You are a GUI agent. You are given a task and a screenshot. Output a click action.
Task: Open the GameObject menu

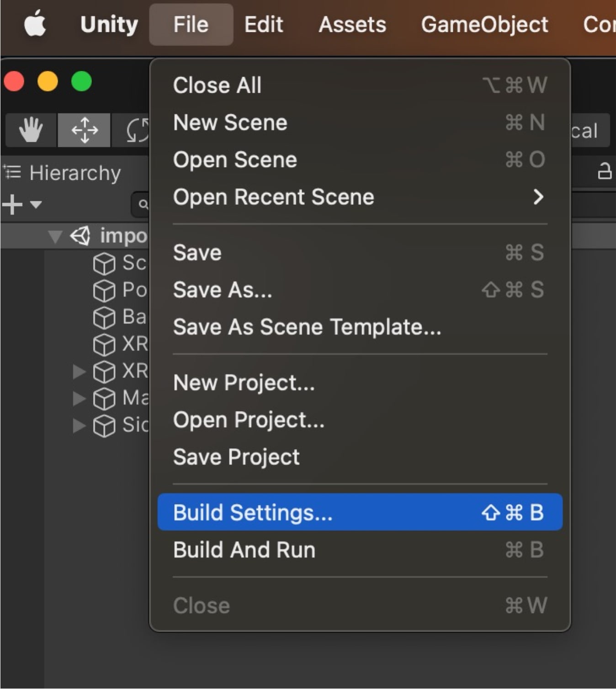coord(485,24)
